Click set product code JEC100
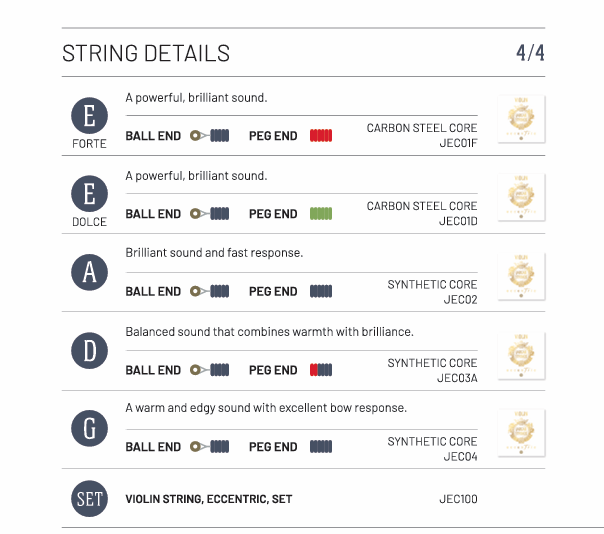 point(458,499)
